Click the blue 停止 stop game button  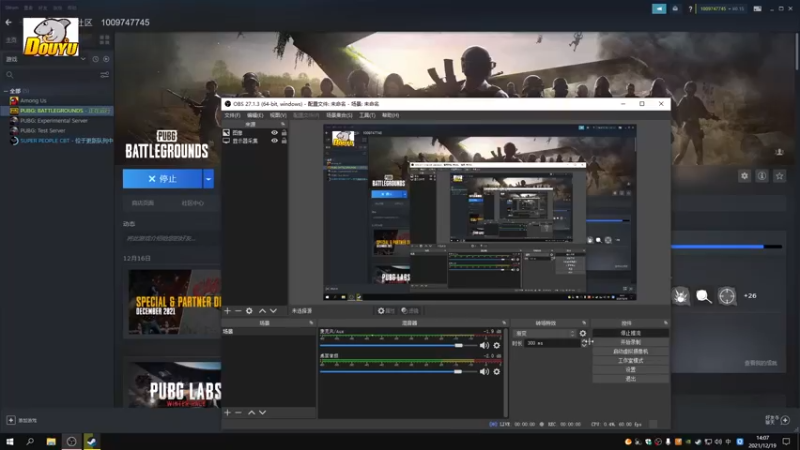click(162, 179)
